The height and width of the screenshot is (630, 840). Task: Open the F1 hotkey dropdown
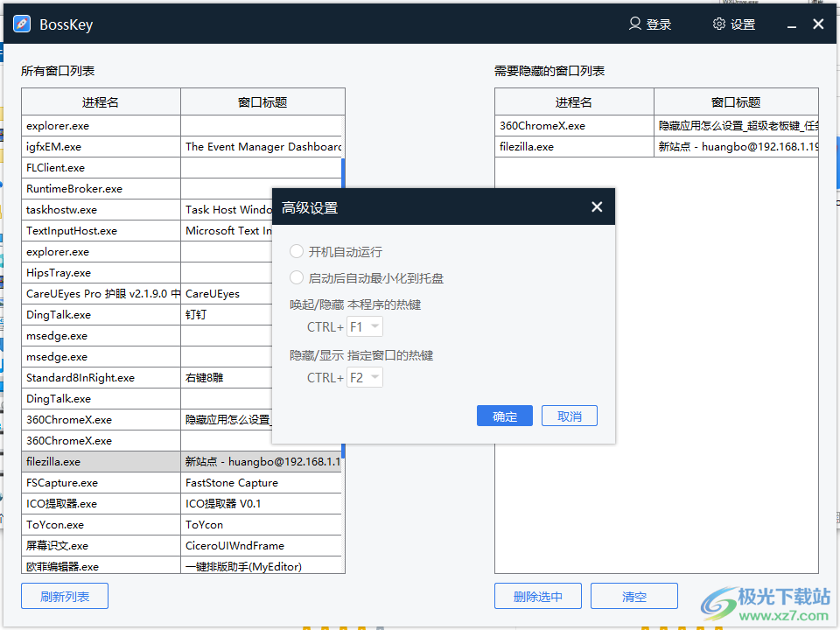coord(365,326)
